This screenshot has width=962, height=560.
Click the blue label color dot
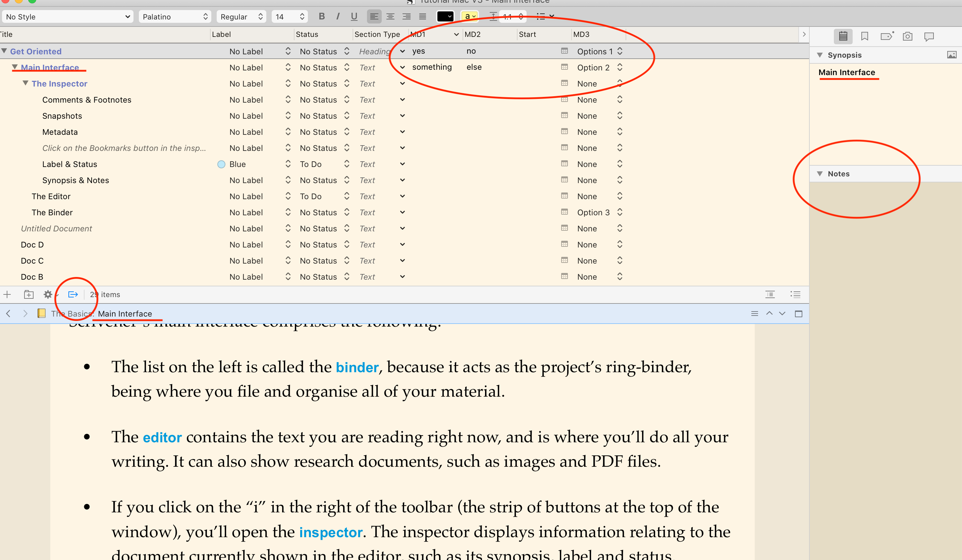(x=221, y=164)
